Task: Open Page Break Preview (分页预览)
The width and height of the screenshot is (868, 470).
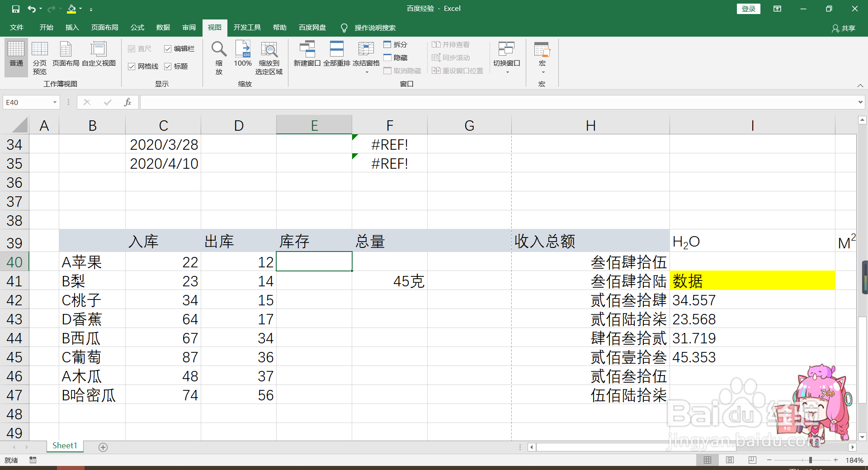Action: [40, 57]
